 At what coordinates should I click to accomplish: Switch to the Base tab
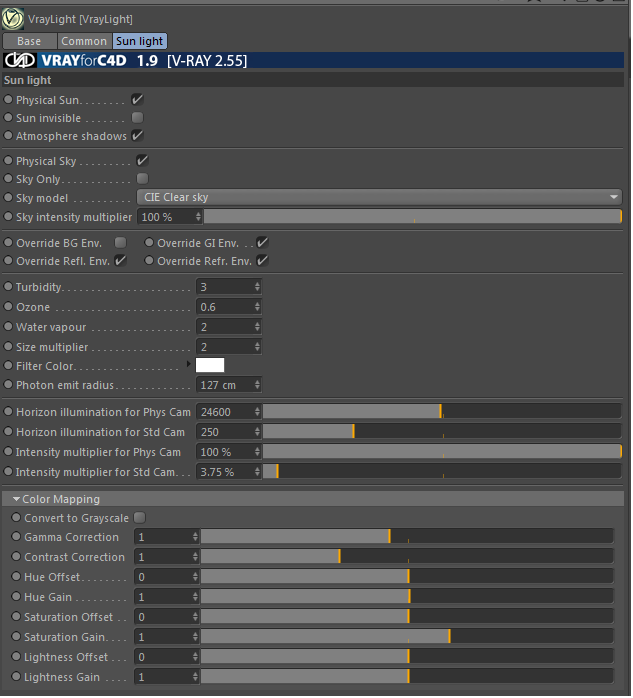coord(29,41)
